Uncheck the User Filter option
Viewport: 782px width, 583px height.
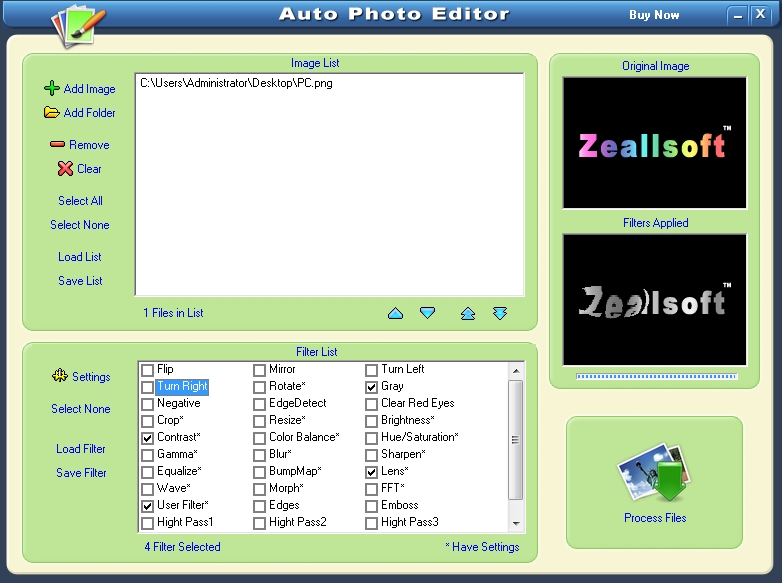pyautogui.click(x=147, y=506)
